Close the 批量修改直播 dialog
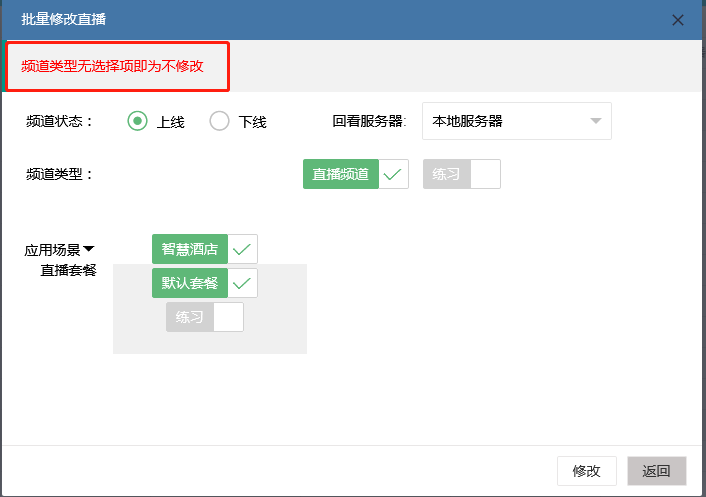This screenshot has height=497, width=706. point(678,20)
